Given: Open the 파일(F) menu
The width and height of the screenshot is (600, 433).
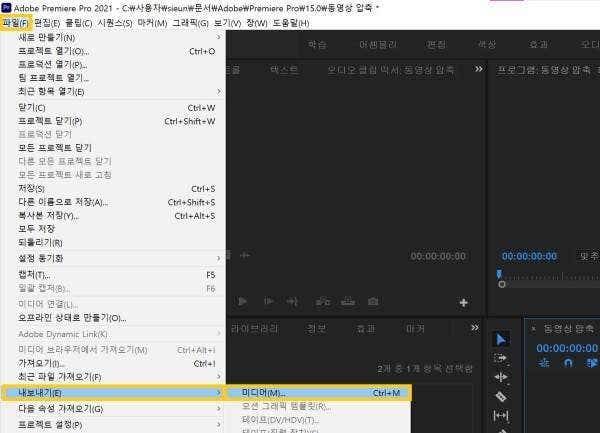Looking at the screenshot, I should pyautogui.click(x=16, y=23).
